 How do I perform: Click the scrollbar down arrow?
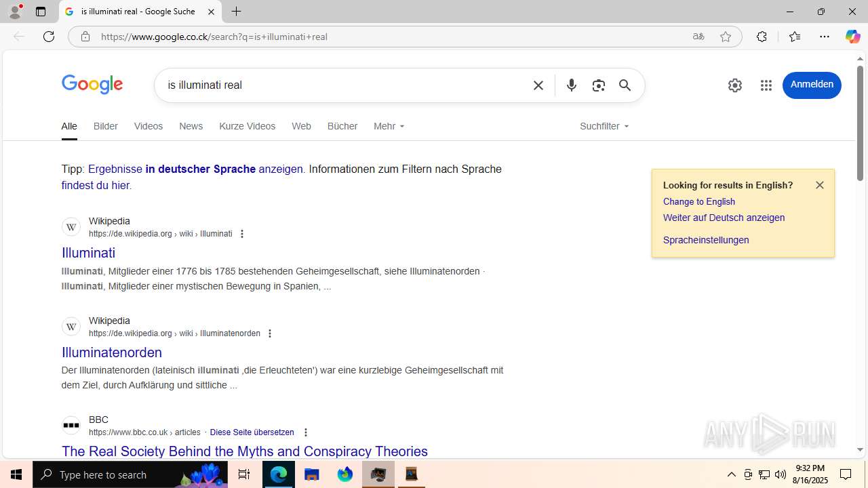860,449
